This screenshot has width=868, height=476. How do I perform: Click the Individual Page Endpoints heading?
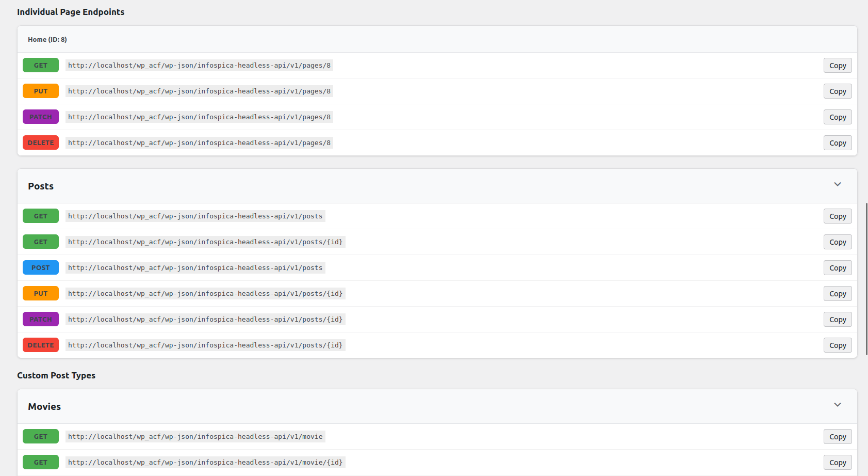71,11
